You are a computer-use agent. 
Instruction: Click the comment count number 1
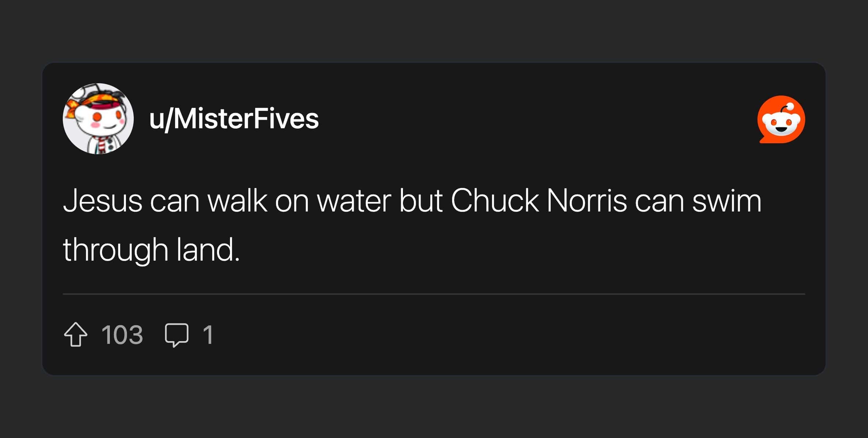(208, 335)
